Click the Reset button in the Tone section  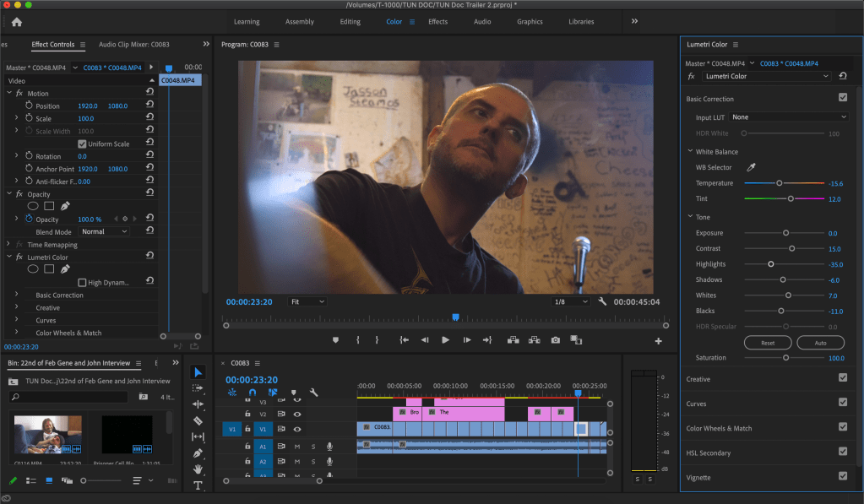point(768,343)
